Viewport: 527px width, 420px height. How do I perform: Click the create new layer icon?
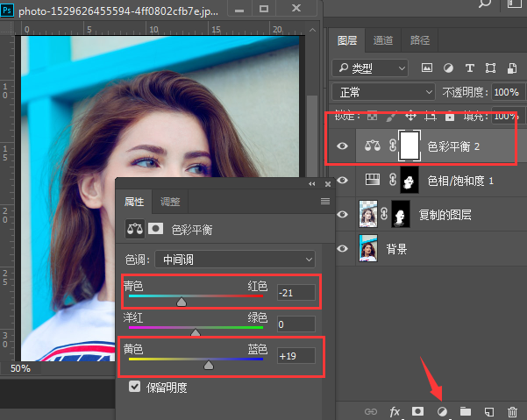pos(489,410)
